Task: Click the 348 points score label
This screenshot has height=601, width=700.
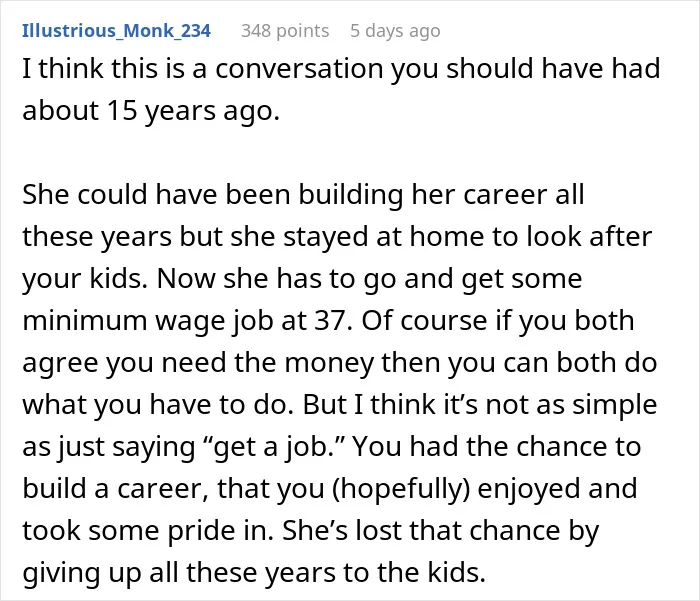Action: pos(285,31)
